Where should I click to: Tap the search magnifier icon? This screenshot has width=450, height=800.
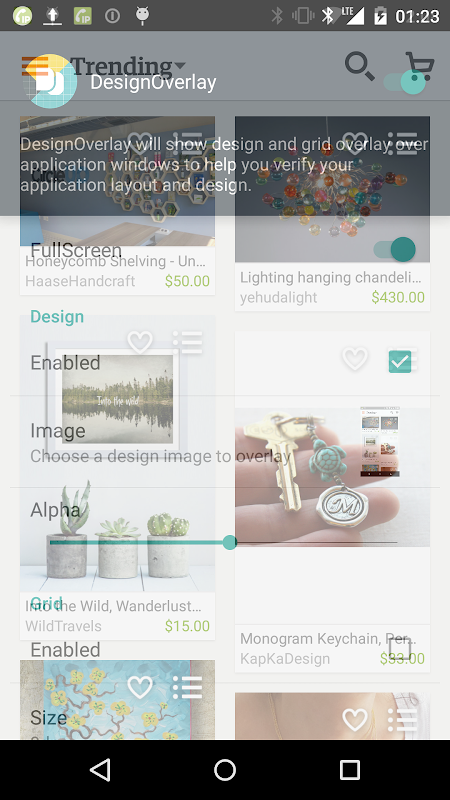tap(360, 66)
